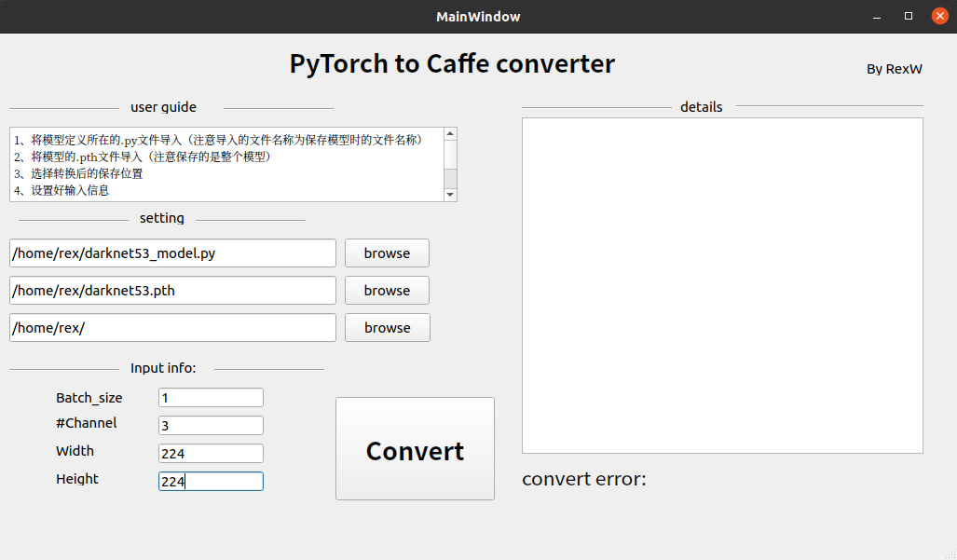Focus the /home/rex/ save location field
The image size is (957, 560).
click(172, 328)
